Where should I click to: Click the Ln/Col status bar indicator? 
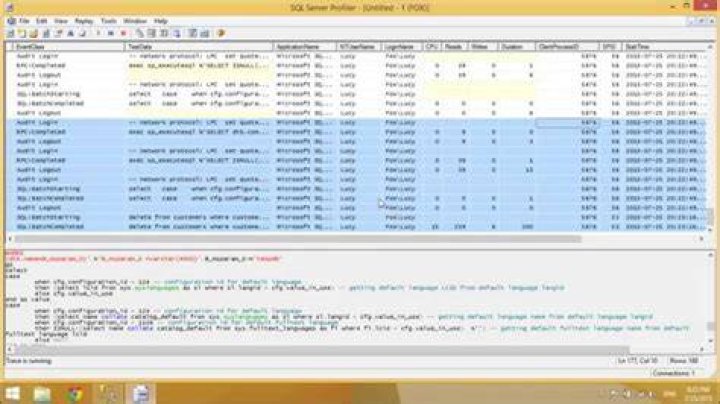pos(638,361)
